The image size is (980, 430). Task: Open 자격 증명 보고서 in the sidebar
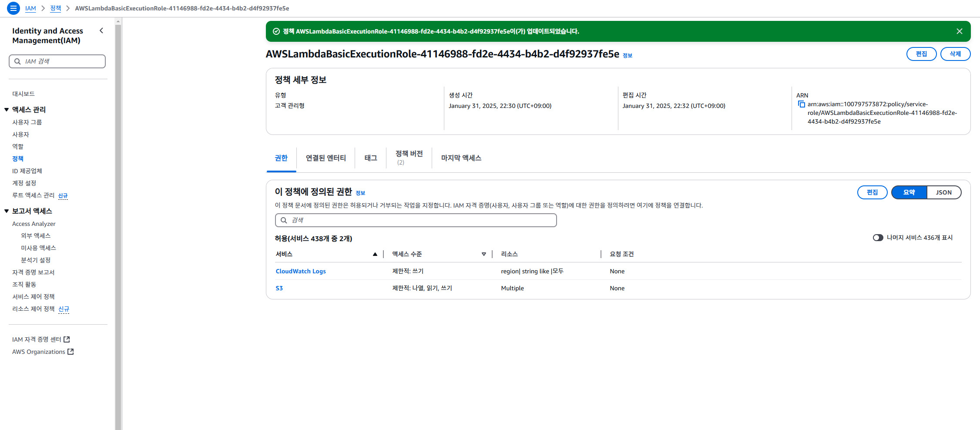coord(33,272)
